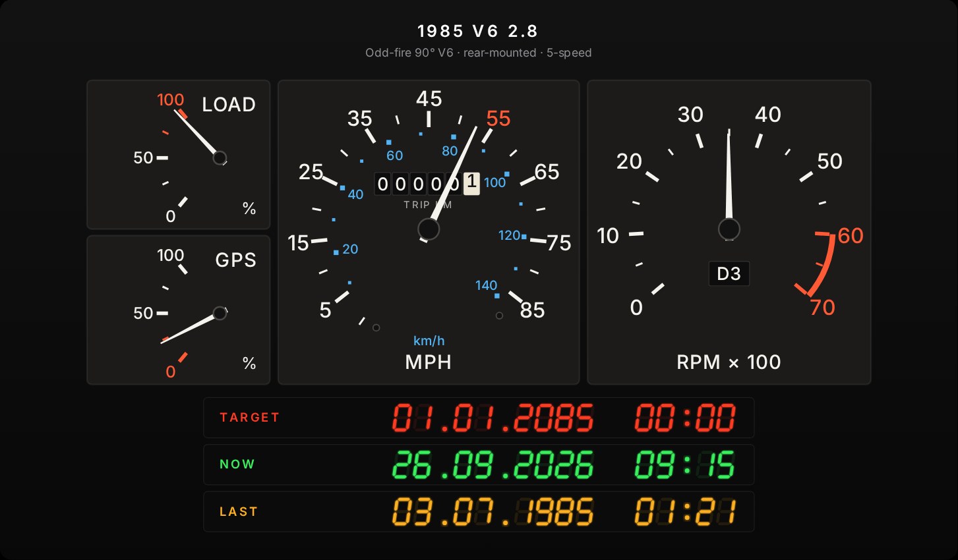Select the 25 MPH speedometer numeral

[311, 172]
